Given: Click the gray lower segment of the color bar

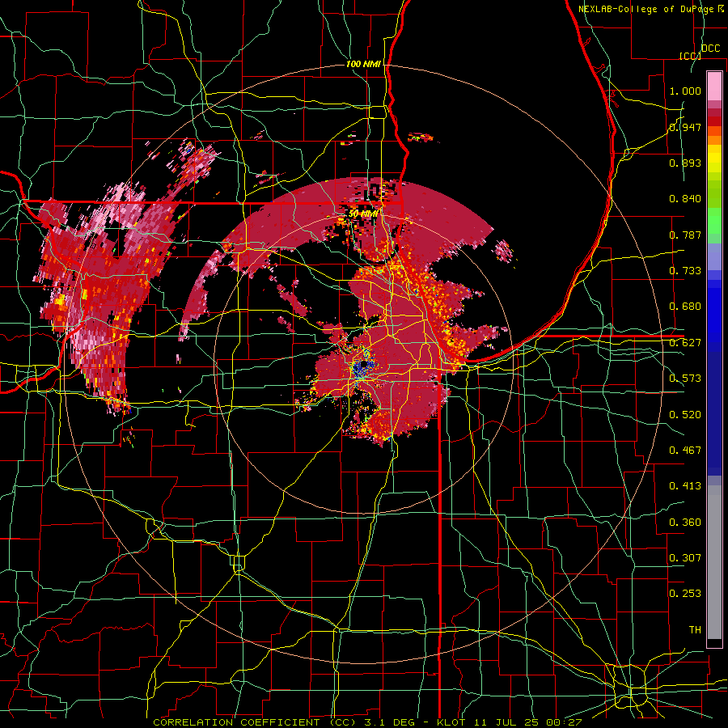Looking at the screenshot, I should click(714, 562).
